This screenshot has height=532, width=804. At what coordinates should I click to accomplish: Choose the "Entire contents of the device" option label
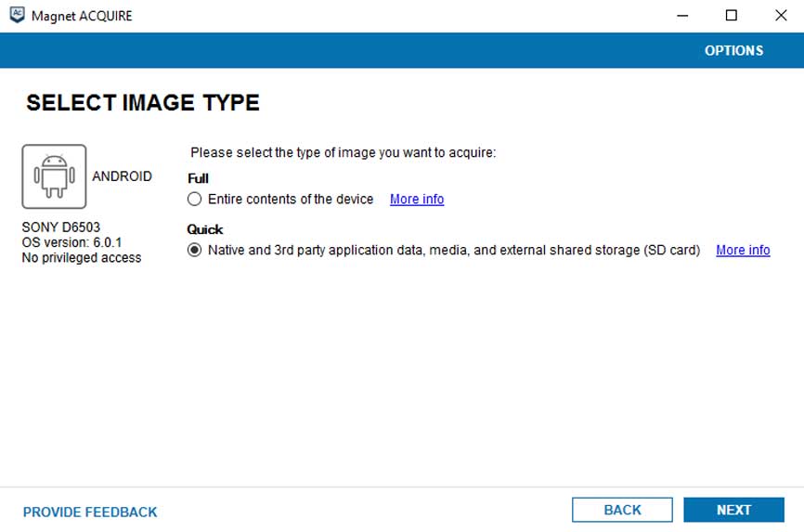click(x=291, y=200)
